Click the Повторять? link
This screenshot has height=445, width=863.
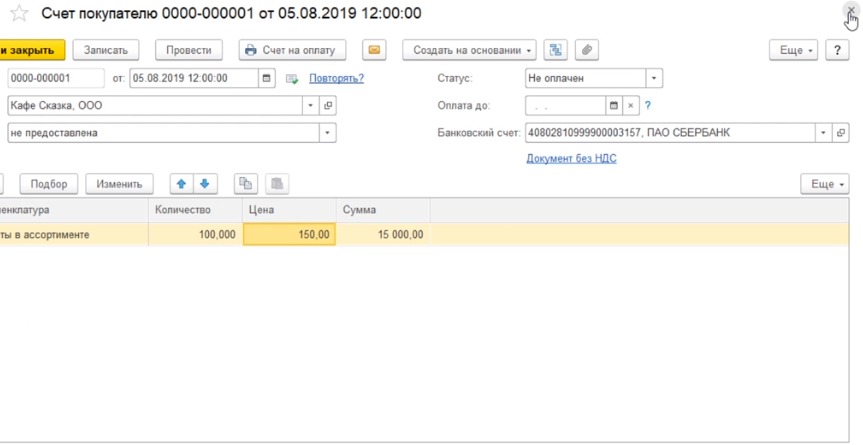pos(336,78)
